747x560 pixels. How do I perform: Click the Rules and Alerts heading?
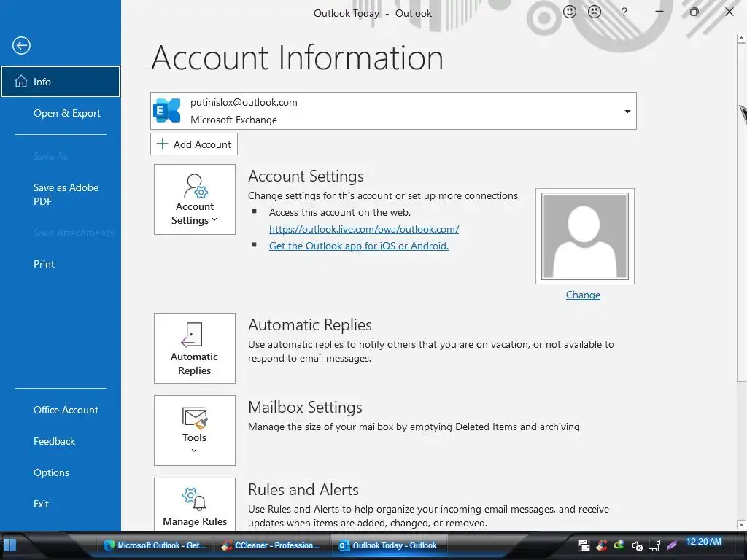303,489
